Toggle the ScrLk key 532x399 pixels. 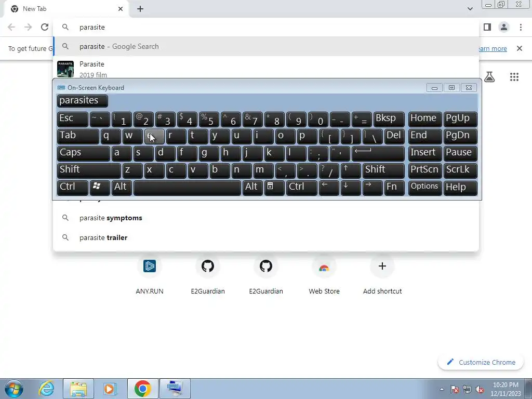tap(460, 170)
